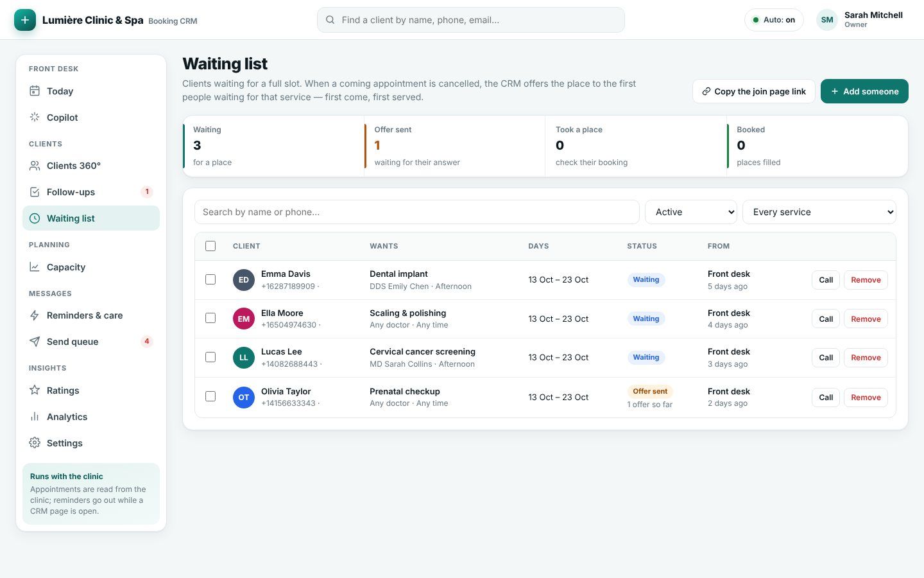
Task: Call Emma Davis
Action: point(826,280)
